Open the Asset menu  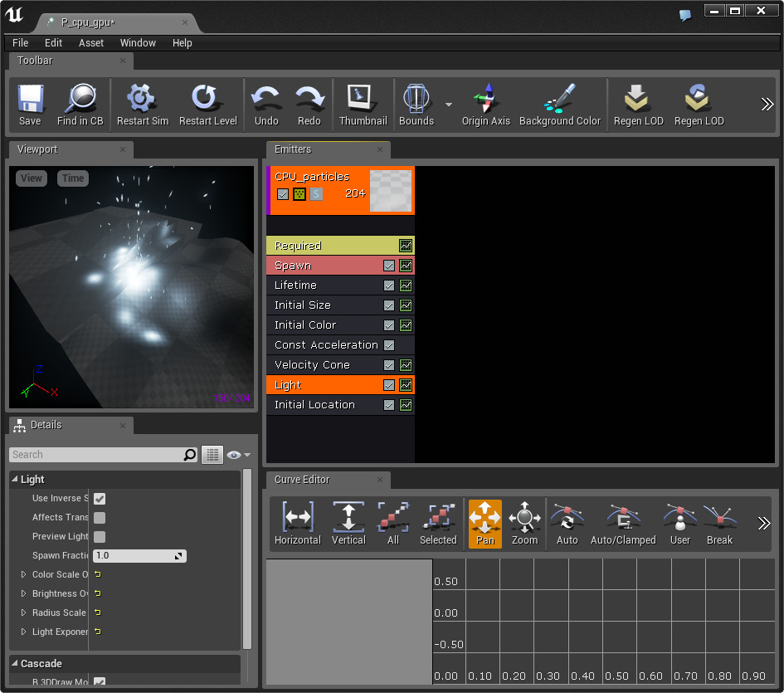(91, 43)
